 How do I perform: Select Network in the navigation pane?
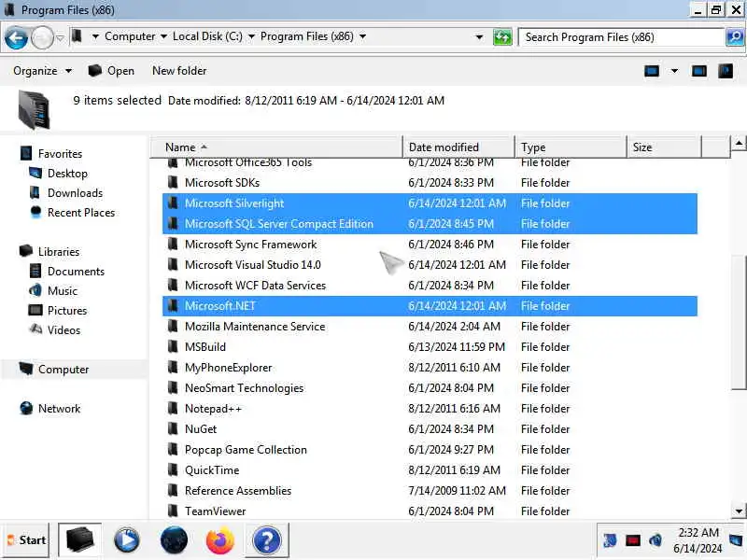tap(59, 409)
